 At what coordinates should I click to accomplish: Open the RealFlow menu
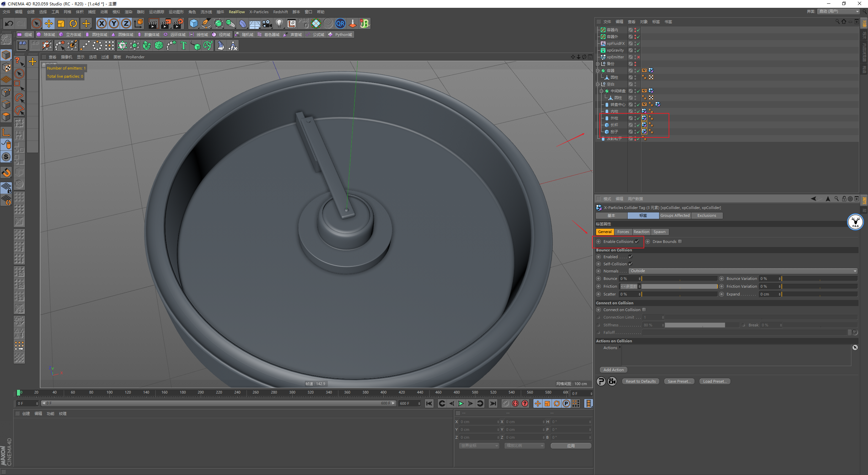pos(237,12)
